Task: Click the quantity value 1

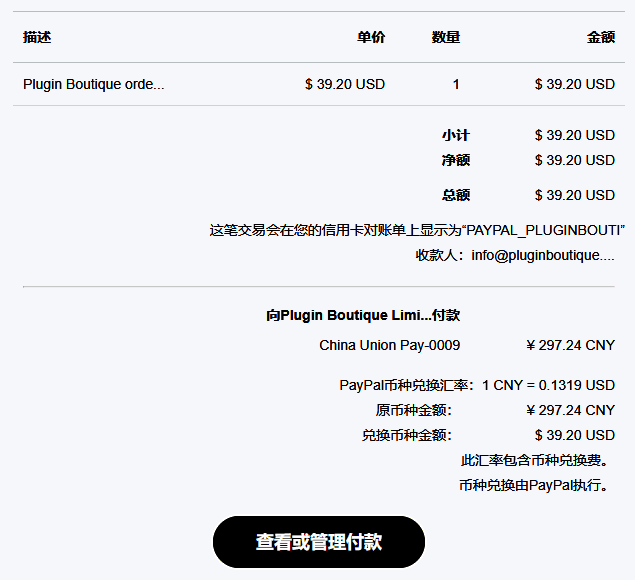Action: [456, 84]
